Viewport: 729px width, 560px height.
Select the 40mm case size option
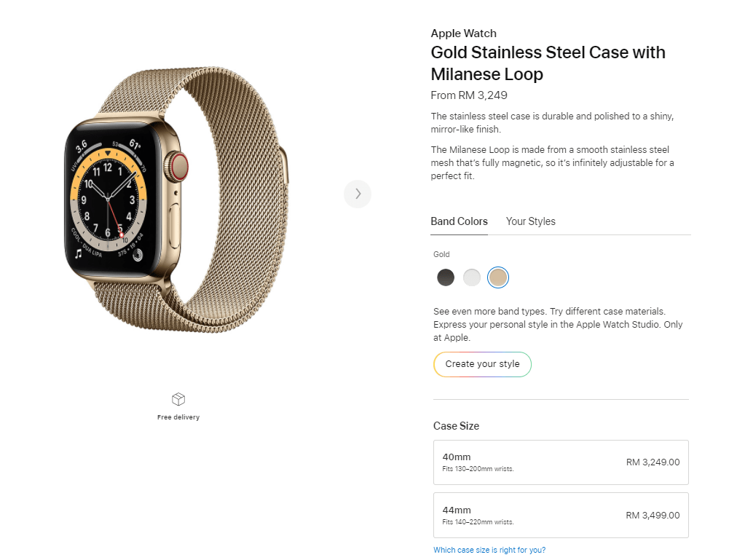pos(560,462)
